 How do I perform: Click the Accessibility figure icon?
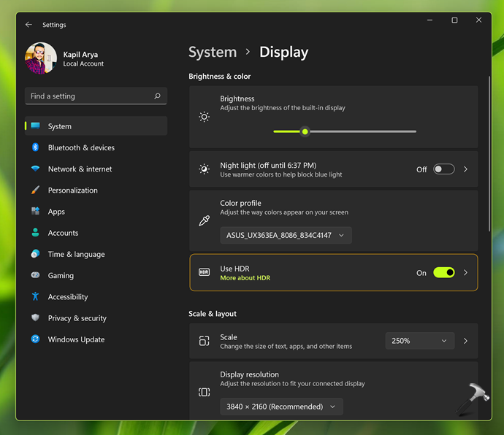(35, 296)
